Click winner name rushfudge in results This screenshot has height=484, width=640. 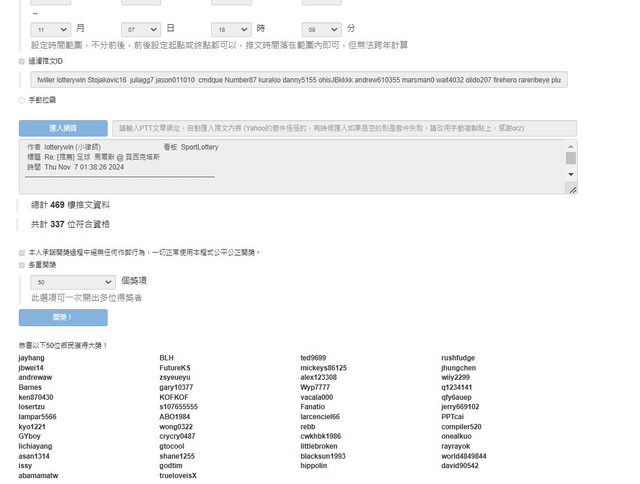coord(458,357)
